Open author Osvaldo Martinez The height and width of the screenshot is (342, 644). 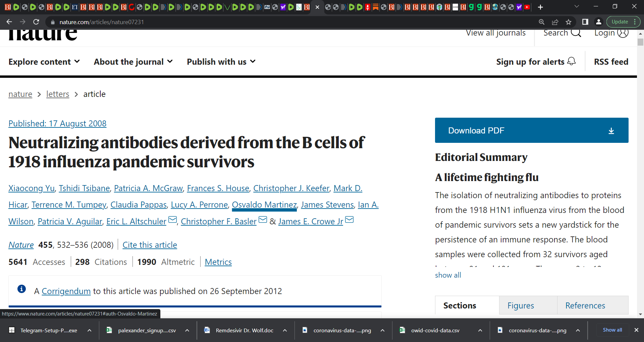pyautogui.click(x=264, y=205)
